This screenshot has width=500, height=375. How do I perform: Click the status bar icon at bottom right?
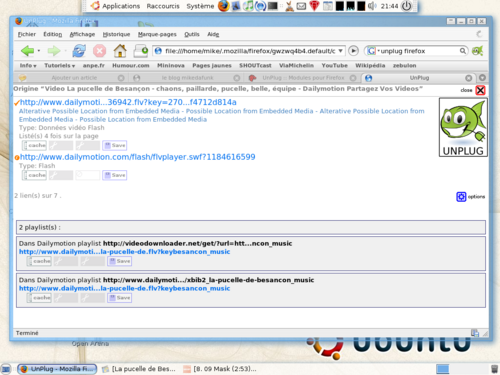coord(475,333)
